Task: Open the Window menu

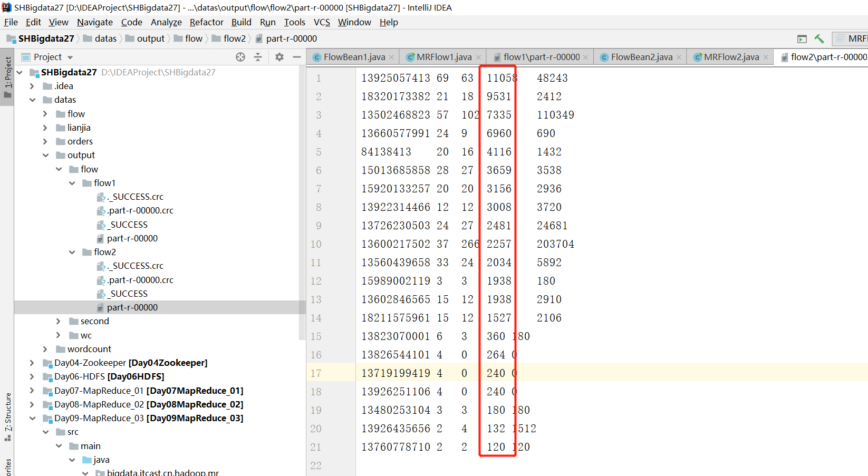Action: [354, 22]
